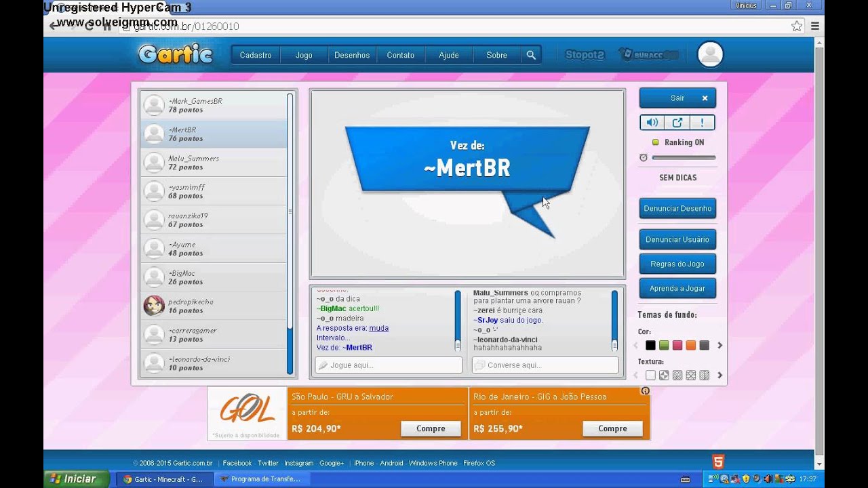
Task: Click Denunciar Usuário button
Action: pos(677,240)
